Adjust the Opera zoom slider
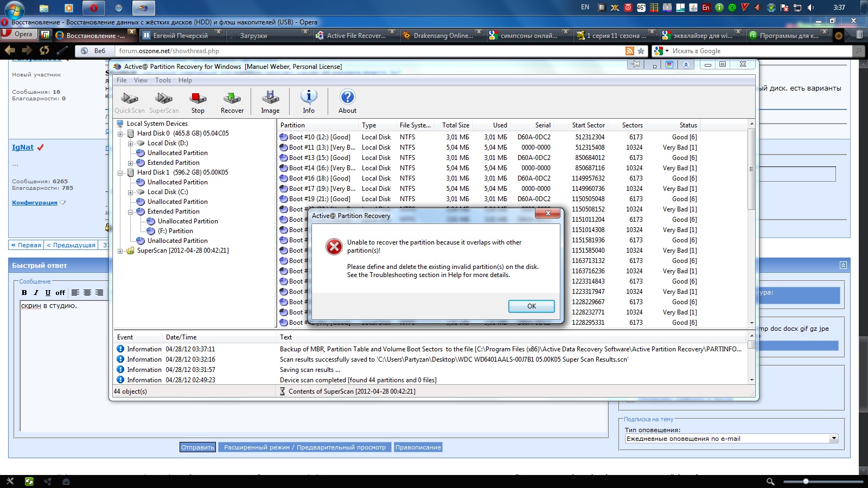Screen dimensions: 868x488 [806, 481]
